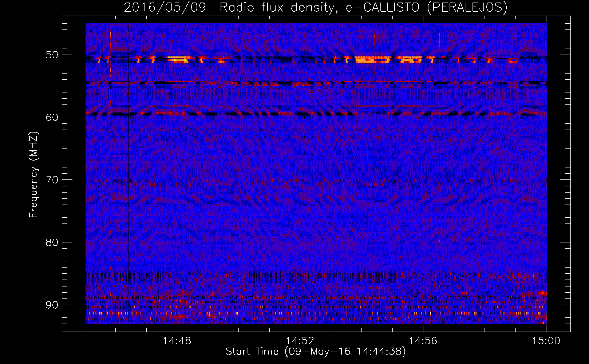Click the 14:48 time tick label
The height and width of the screenshot is (364, 589).
[x=177, y=341]
